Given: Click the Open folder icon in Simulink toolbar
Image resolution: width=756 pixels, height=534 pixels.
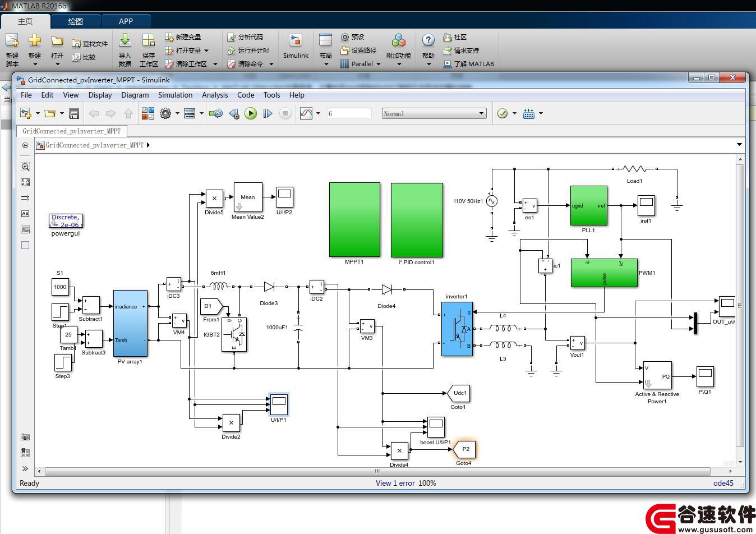Looking at the screenshot, I should [x=50, y=113].
